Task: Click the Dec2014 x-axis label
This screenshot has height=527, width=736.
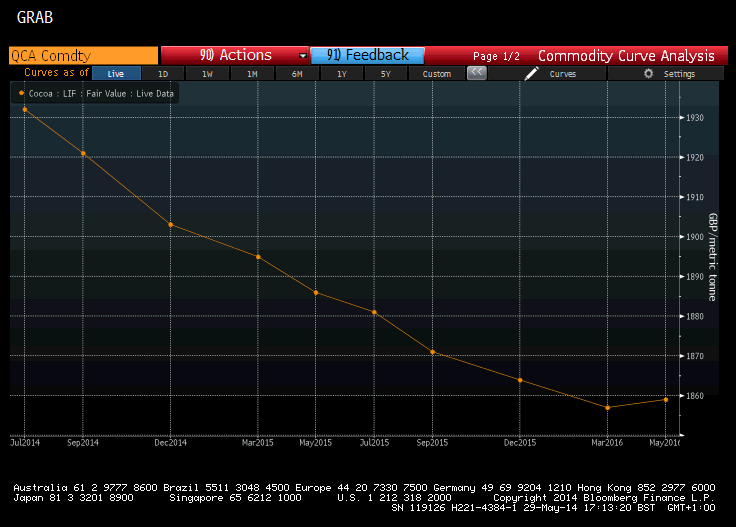Action: 170,443
